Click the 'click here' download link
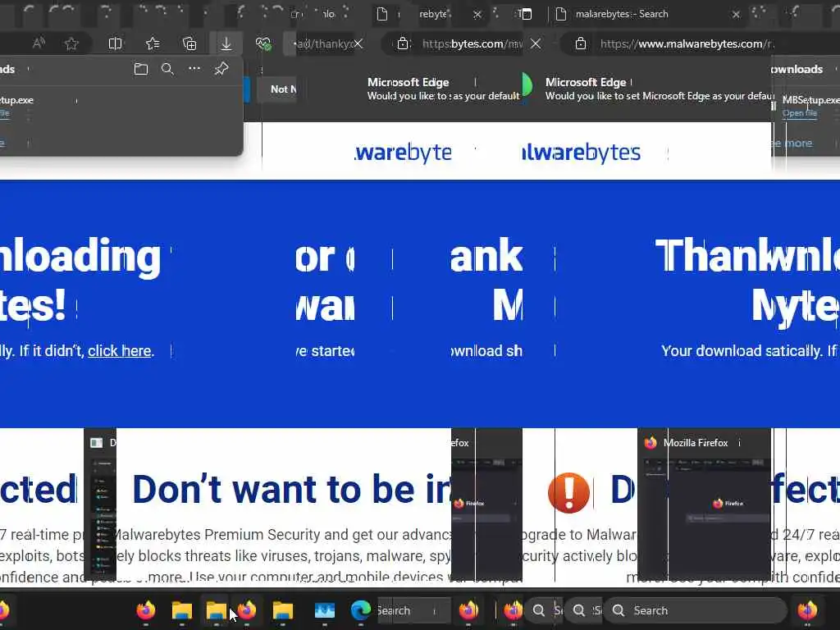Image resolution: width=840 pixels, height=630 pixels. [x=120, y=351]
